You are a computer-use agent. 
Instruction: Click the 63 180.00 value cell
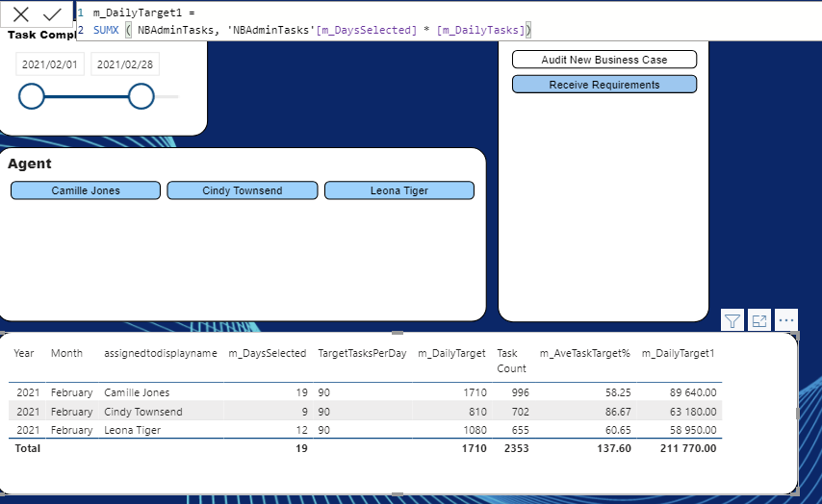[x=692, y=412]
